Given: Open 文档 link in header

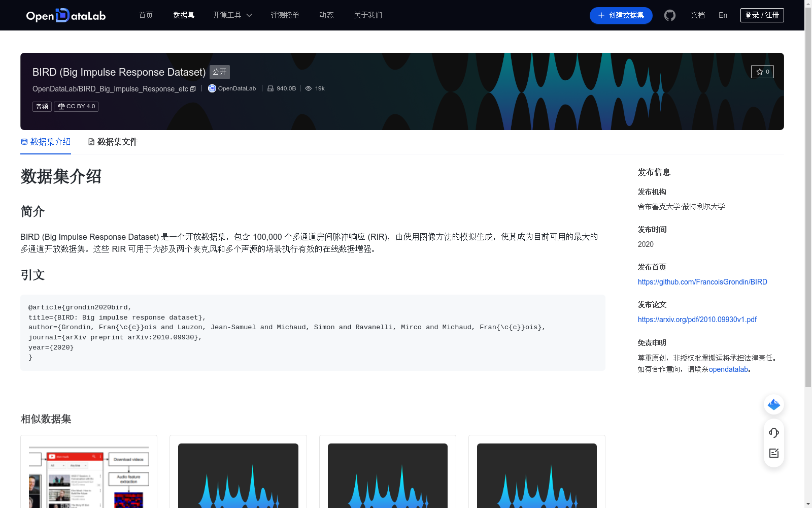Looking at the screenshot, I should (x=698, y=15).
